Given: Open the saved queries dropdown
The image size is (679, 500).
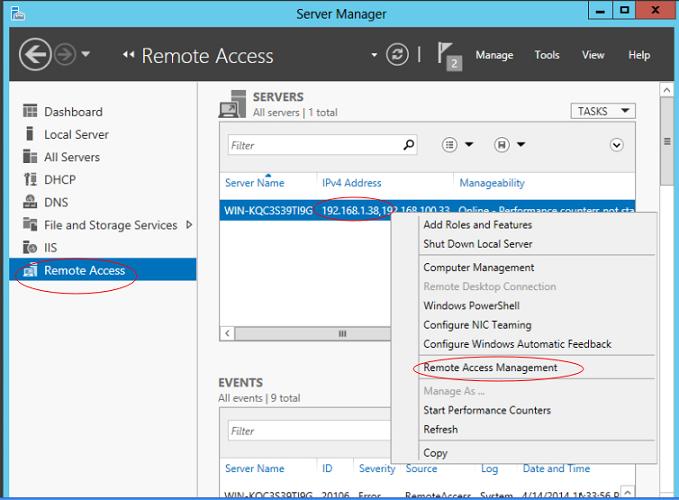Looking at the screenshot, I should coord(510,145).
